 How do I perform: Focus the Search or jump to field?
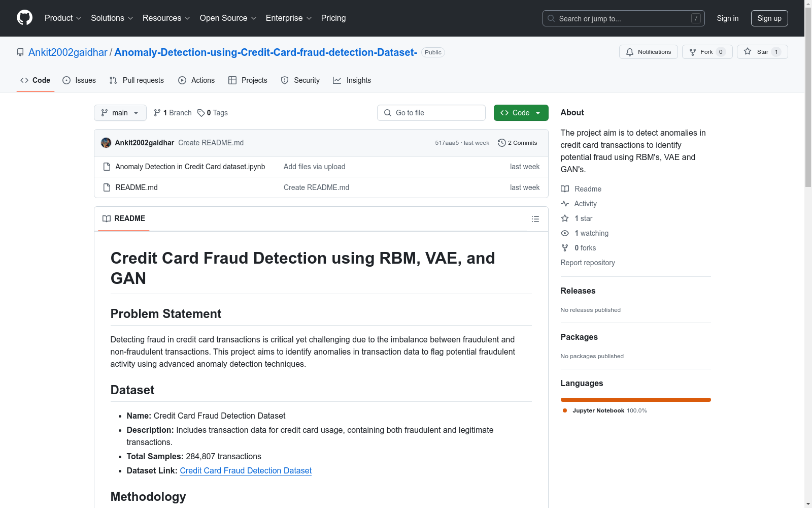(623, 18)
